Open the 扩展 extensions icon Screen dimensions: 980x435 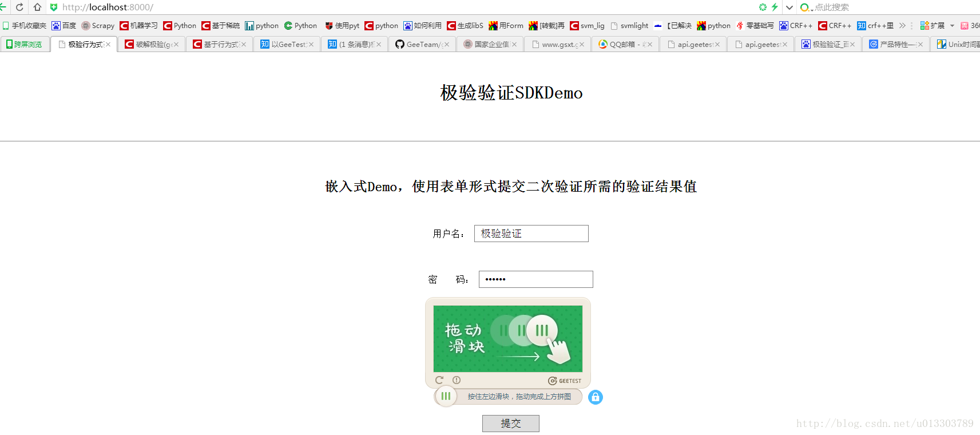[933, 26]
